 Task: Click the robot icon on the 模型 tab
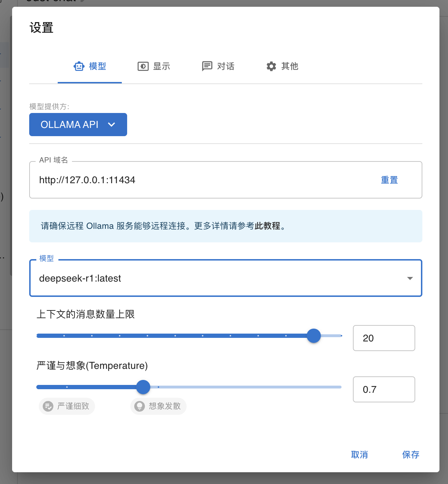(x=79, y=66)
